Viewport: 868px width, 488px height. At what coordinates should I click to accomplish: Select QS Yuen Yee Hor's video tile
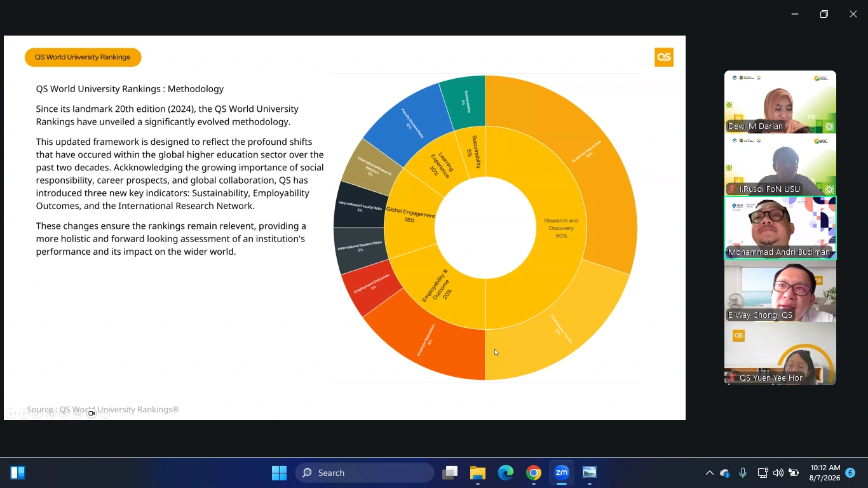[780, 353]
